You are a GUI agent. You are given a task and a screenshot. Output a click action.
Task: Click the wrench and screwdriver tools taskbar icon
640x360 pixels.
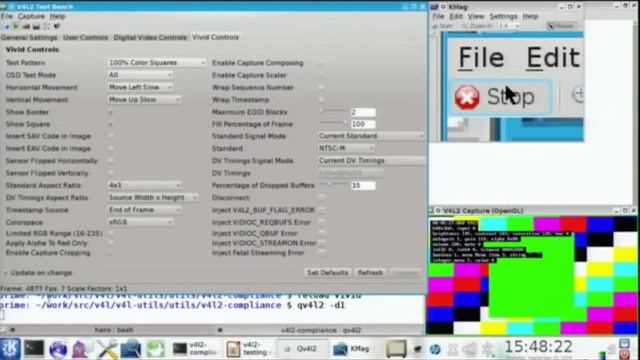(107, 349)
